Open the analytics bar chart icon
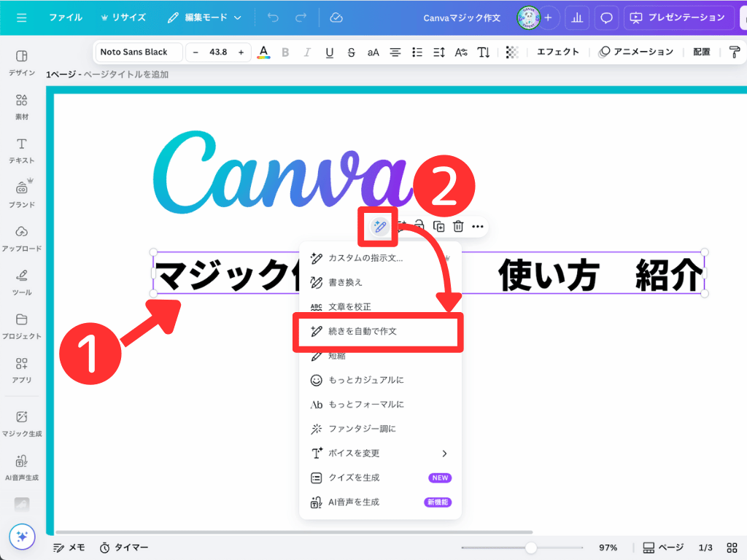The width and height of the screenshot is (747, 560). pyautogui.click(x=576, y=17)
